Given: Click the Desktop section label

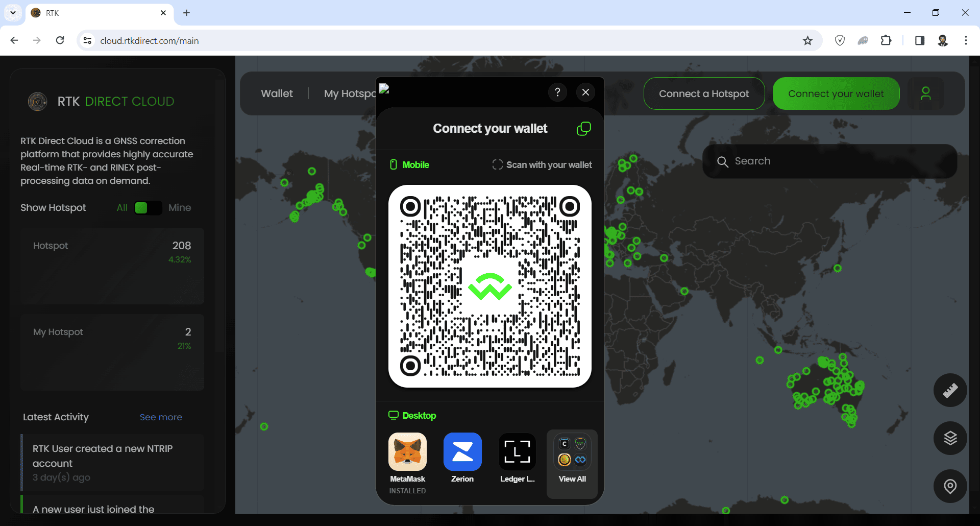Looking at the screenshot, I should [412, 416].
